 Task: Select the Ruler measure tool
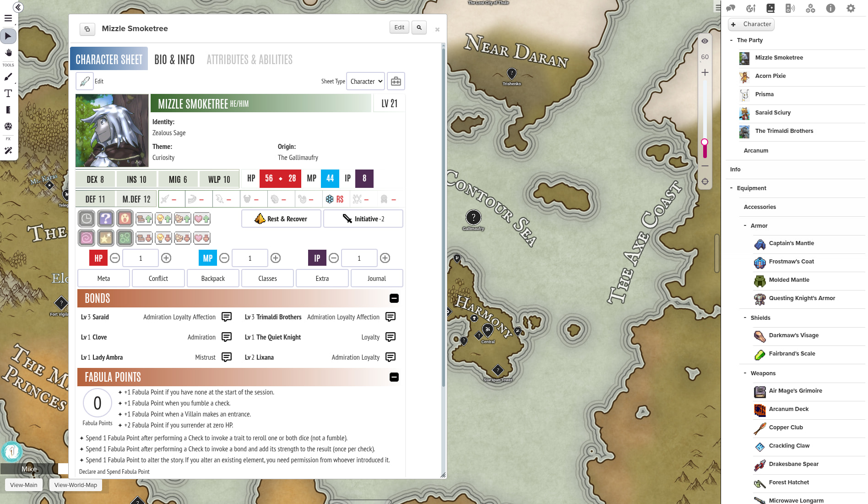(8, 110)
